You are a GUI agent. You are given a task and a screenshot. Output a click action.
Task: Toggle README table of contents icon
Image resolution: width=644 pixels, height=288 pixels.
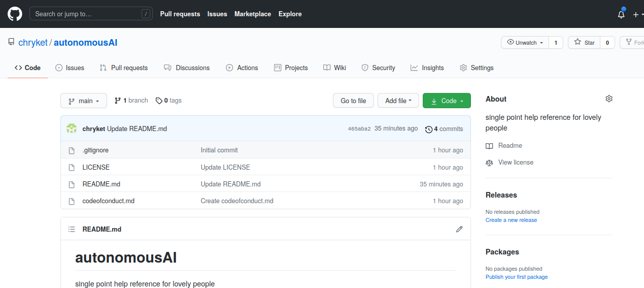pyautogui.click(x=72, y=229)
